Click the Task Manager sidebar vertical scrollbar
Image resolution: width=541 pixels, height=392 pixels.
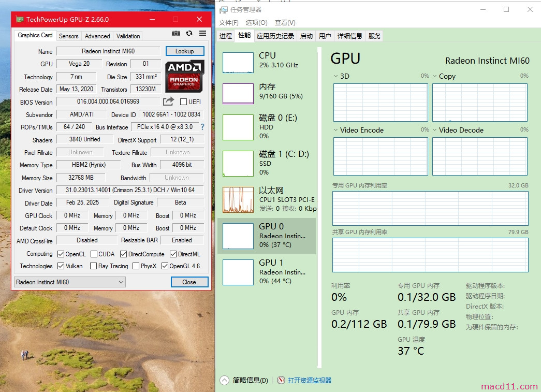(319, 208)
